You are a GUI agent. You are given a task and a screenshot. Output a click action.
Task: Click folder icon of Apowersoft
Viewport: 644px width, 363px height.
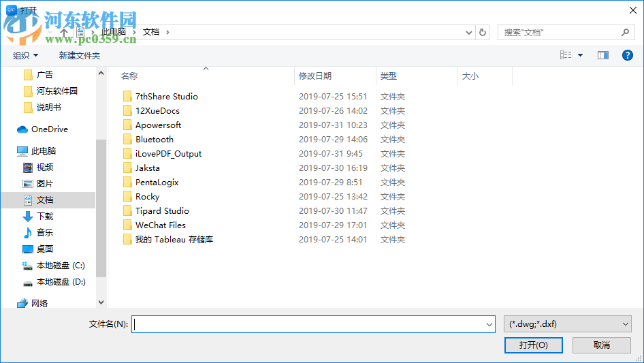coord(127,125)
